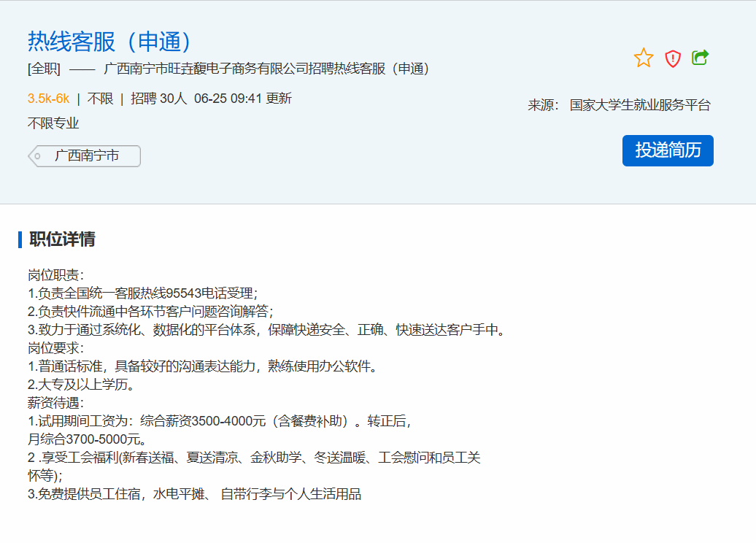Click the [全职] job type label

tap(44, 69)
